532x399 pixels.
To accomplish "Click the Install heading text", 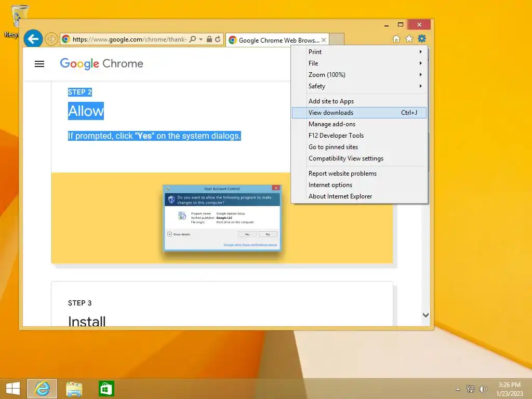I will pos(87,321).
